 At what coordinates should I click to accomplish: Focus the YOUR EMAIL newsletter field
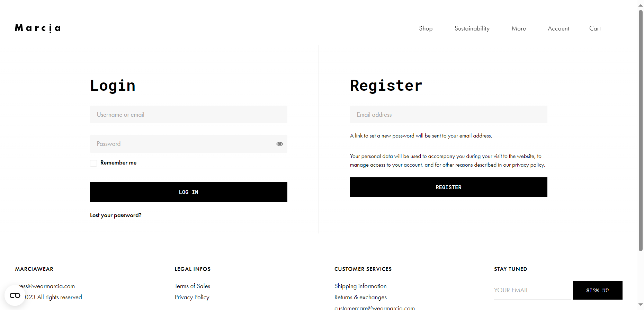click(x=533, y=290)
